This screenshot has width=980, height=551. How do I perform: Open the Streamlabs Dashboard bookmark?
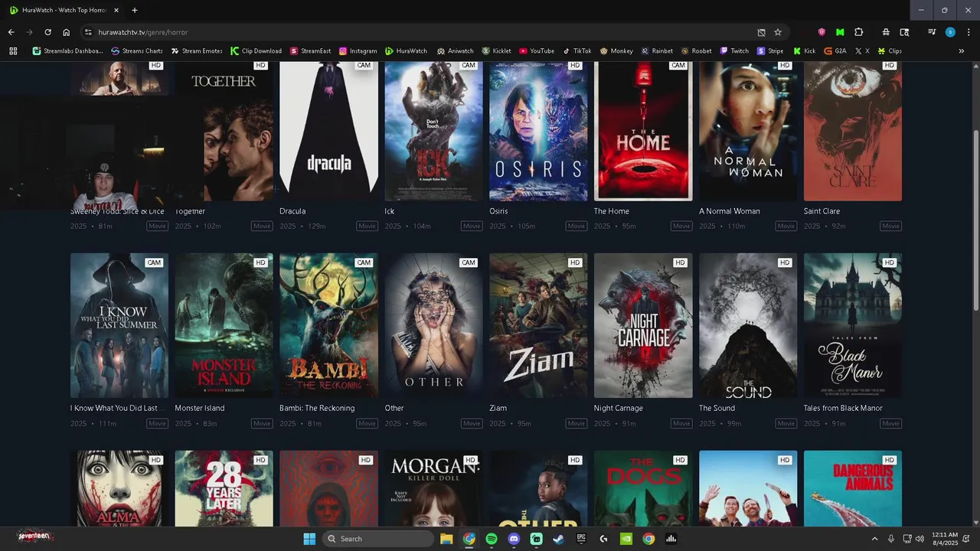[x=67, y=51]
